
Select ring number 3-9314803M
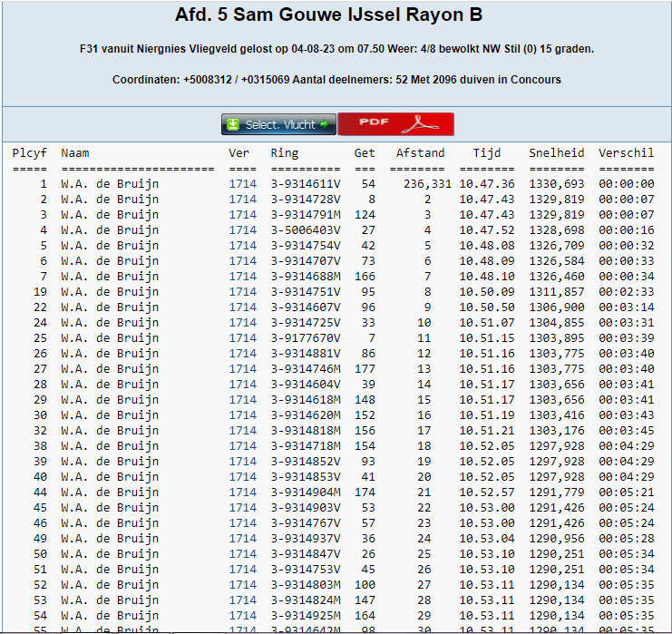306,585
